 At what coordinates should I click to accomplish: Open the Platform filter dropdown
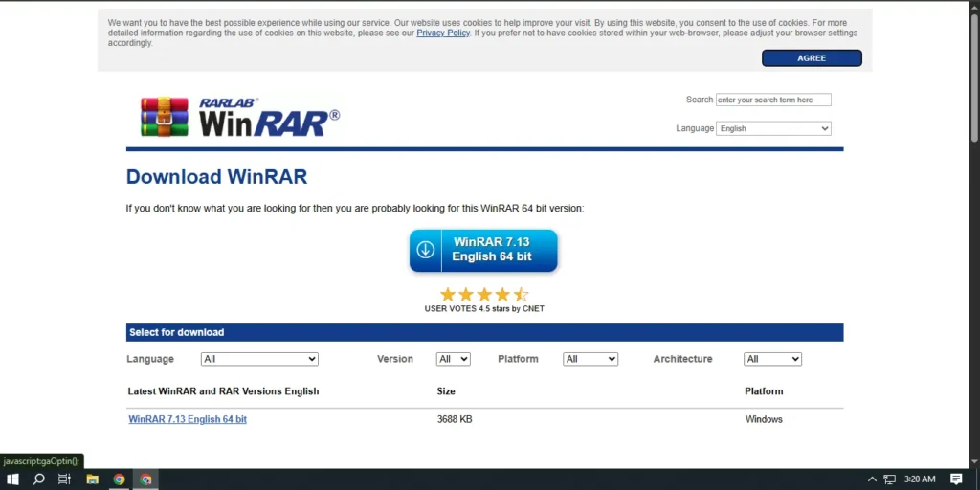point(590,360)
